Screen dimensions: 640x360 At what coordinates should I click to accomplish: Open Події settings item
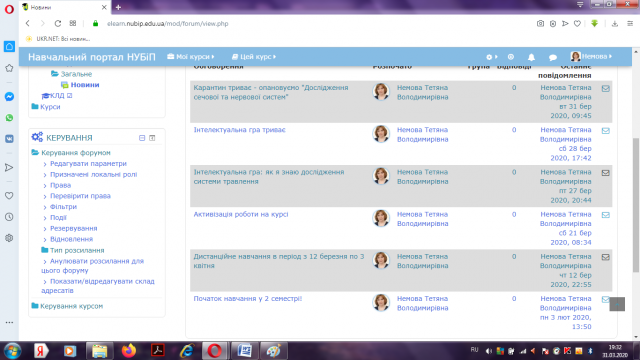58,218
